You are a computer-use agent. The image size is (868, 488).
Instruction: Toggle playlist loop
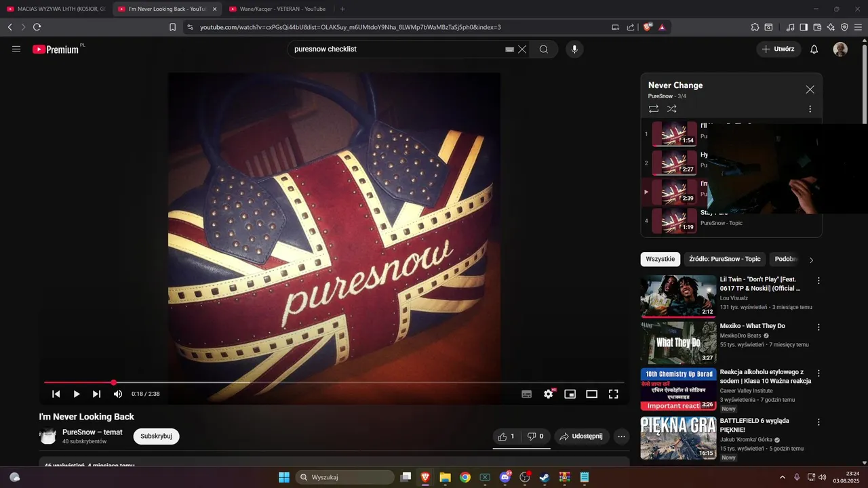click(654, 108)
